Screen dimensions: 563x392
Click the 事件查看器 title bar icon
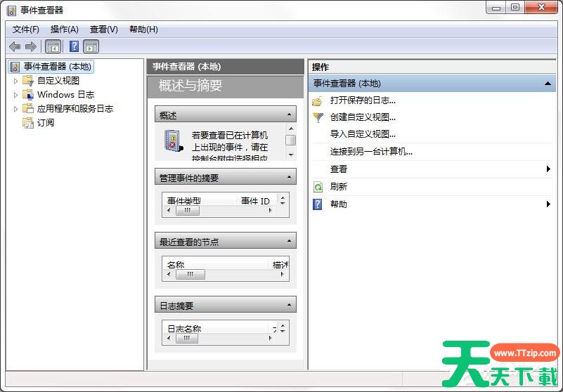tap(11, 11)
